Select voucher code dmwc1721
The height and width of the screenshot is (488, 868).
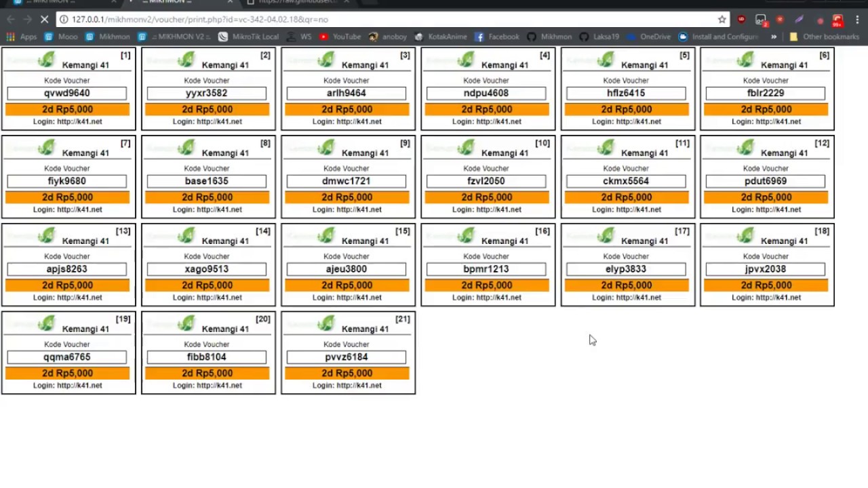pyautogui.click(x=347, y=182)
